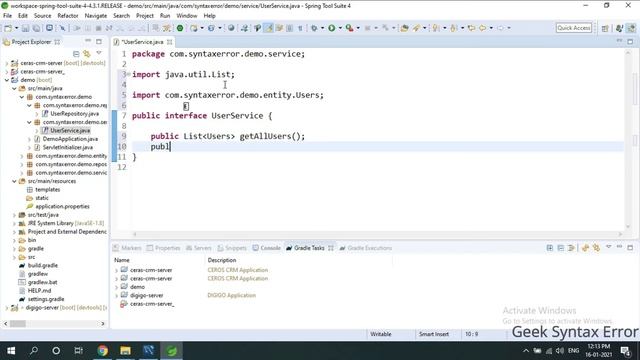Select ServletInitializer.java in Project Explorer
The width and height of the screenshot is (640, 360).
click(x=68, y=147)
